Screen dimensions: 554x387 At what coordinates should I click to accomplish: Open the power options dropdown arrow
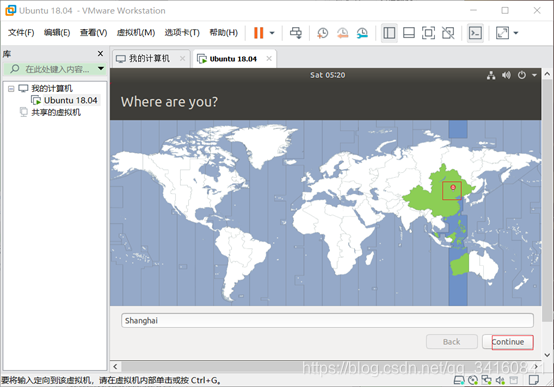coord(272,33)
